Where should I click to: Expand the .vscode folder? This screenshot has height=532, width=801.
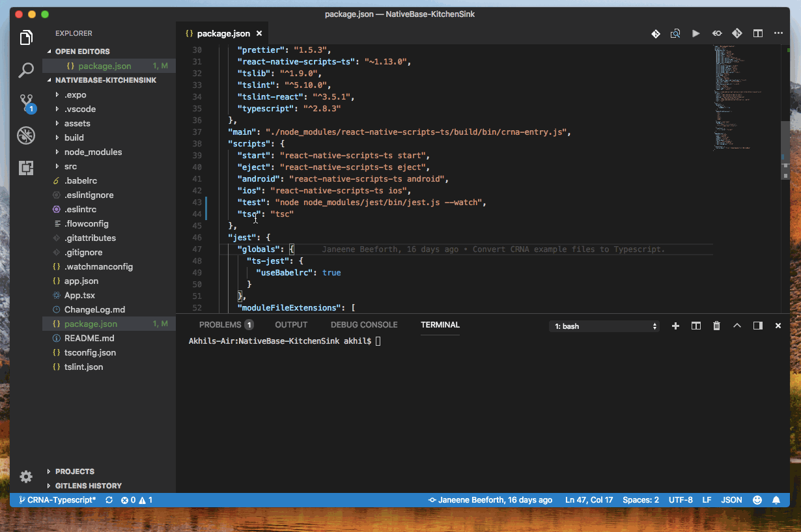point(109,109)
